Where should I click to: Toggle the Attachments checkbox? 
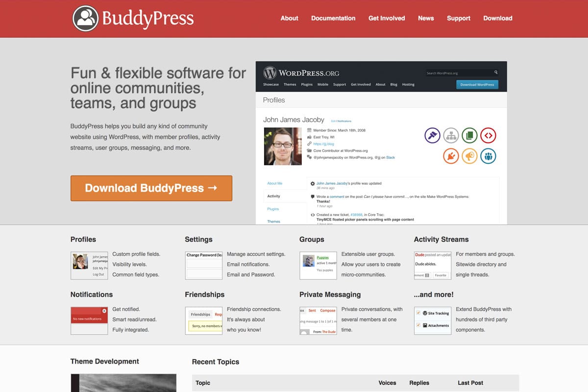coord(418,325)
